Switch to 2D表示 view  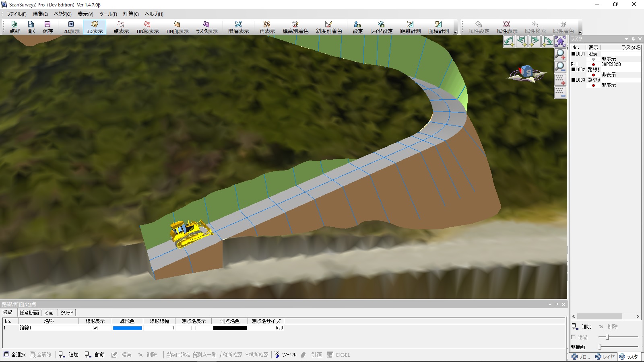pyautogui.click(x=71, y=27)
